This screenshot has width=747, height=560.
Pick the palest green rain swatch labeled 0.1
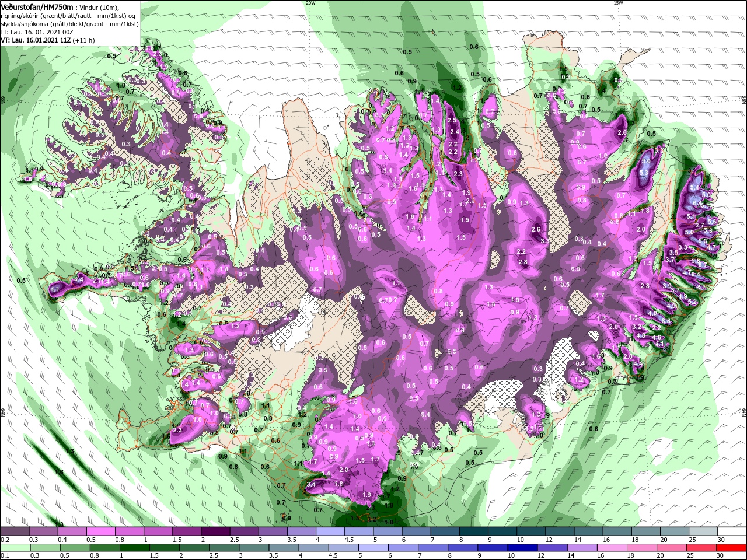(15, 548)
